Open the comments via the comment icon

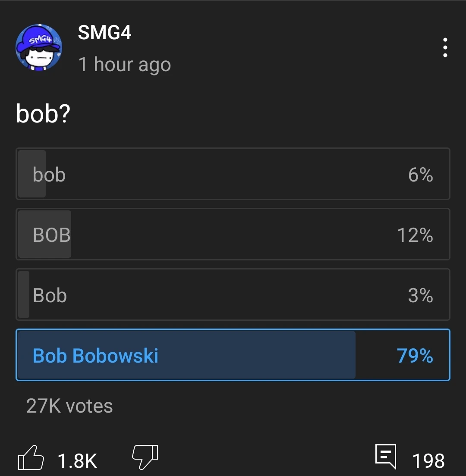tap(387, 456)
